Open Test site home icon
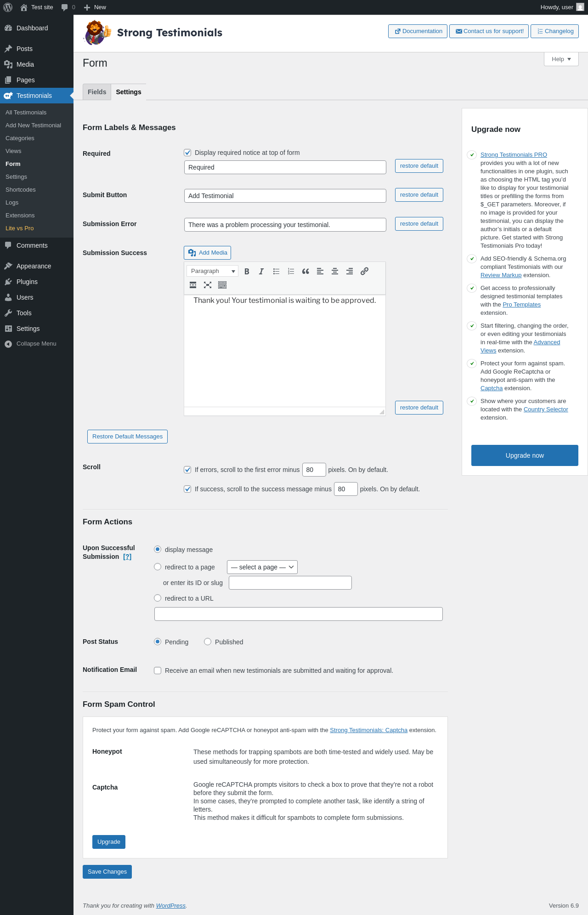The height and width of the screenshot is (915, 588). coord(24,7)
